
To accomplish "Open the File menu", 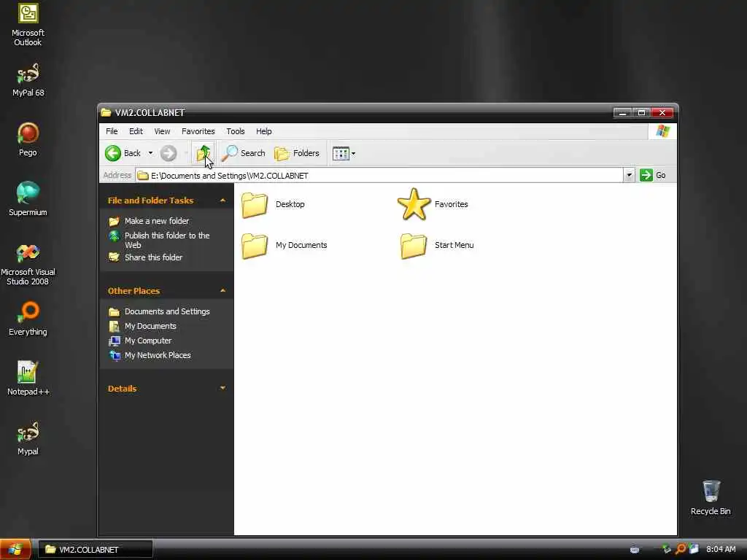I will click(x=112, y=131).
